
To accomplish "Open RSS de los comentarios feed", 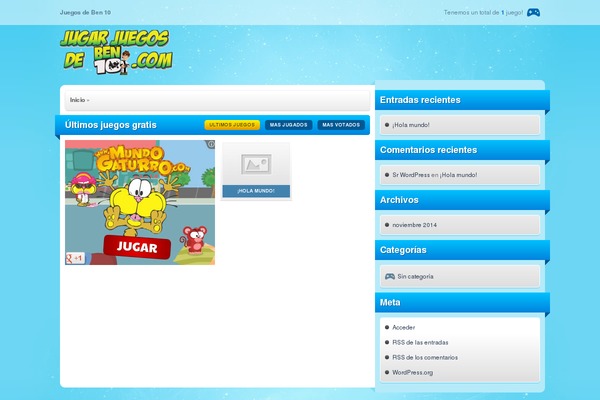I will (x=425, y=357).
